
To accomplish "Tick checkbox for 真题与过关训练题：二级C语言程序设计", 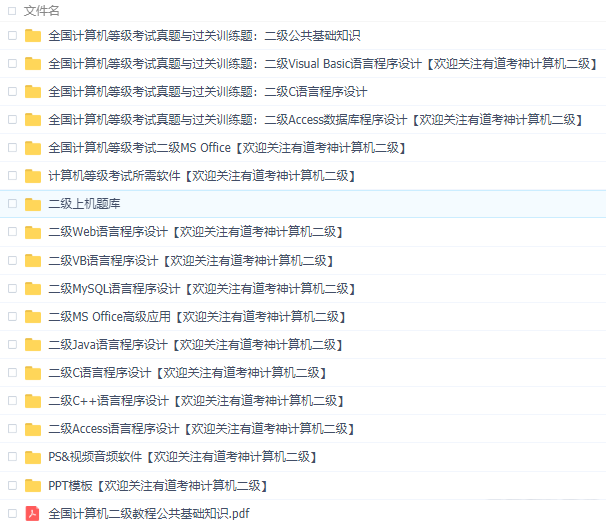I will tap(12, 92).
